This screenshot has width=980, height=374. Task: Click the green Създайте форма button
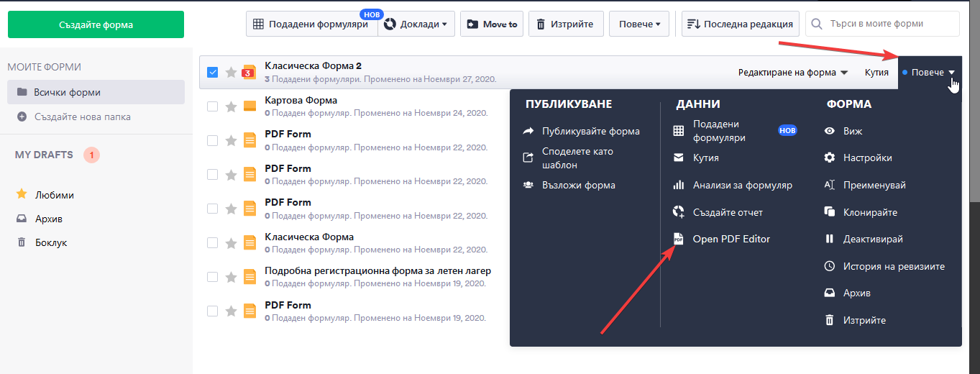tap(96, 24)
